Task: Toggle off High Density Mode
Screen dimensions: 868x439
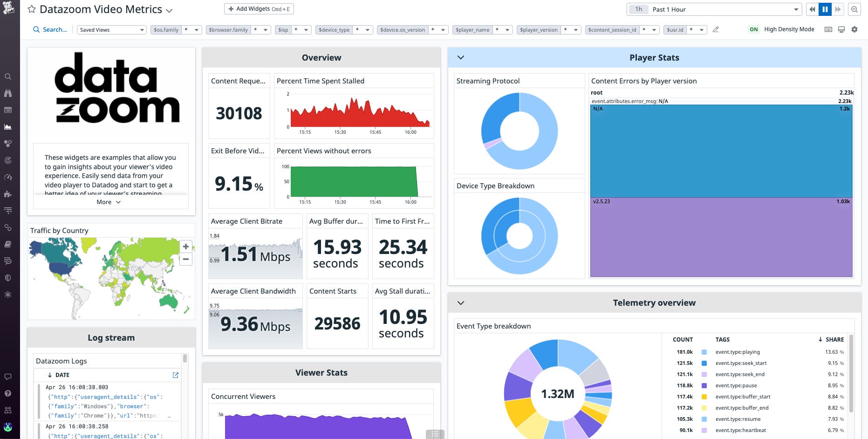Action: pos(753,29)
